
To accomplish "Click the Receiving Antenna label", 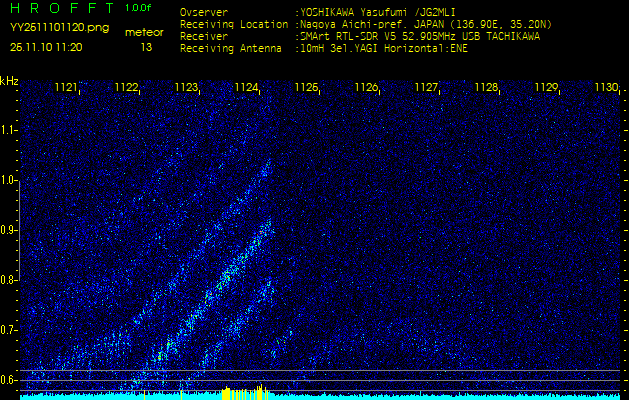I will coord(231,49).
